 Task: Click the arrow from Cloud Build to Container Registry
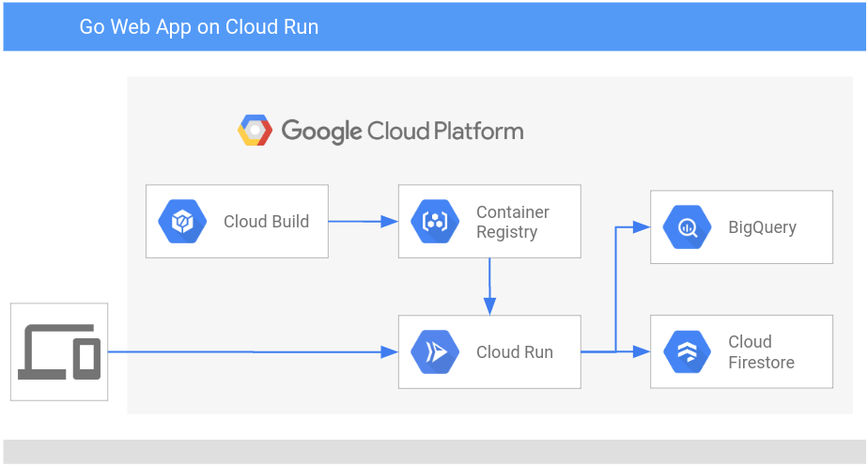pyautogui.click(x=363, y=222)
